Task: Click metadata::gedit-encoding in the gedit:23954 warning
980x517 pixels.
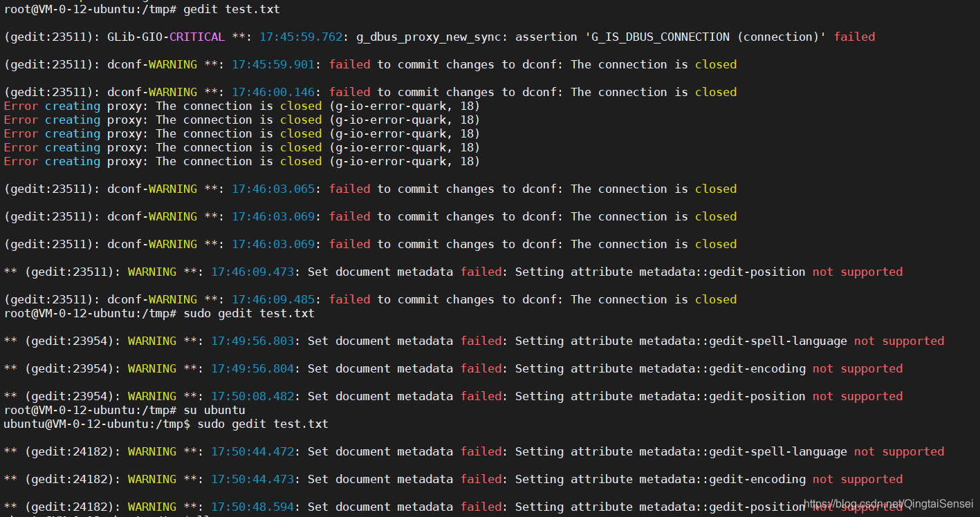Action: (x=723, y=368)
